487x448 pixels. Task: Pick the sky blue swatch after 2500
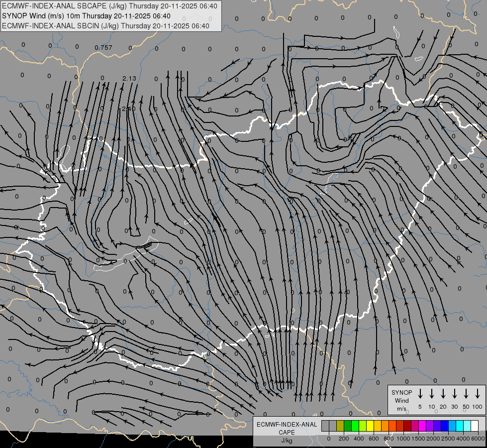[452, 426]
